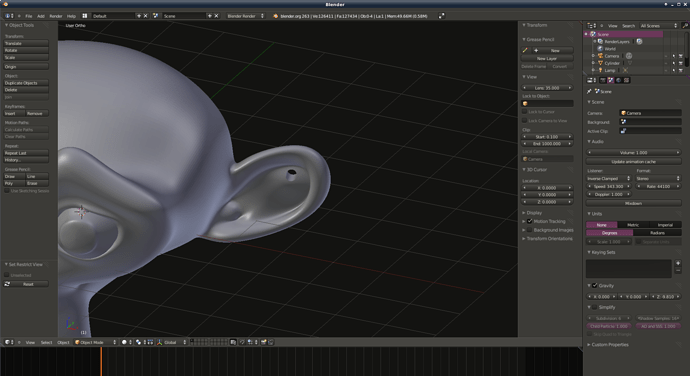Click the Translate button
The width and height of the screenshot is (690, 376).
pyautogui.click(x=26, y=44)
